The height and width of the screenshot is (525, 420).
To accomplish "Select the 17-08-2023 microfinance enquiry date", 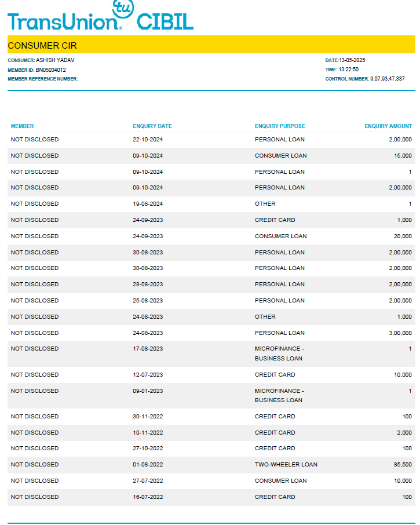I will pyautogui.click(x=148, y=349).
